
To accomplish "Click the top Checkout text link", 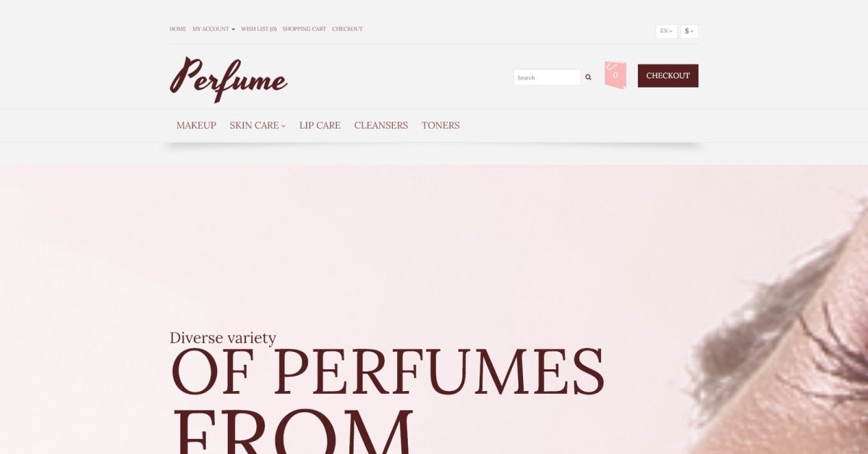I will [x=347, y=29].
